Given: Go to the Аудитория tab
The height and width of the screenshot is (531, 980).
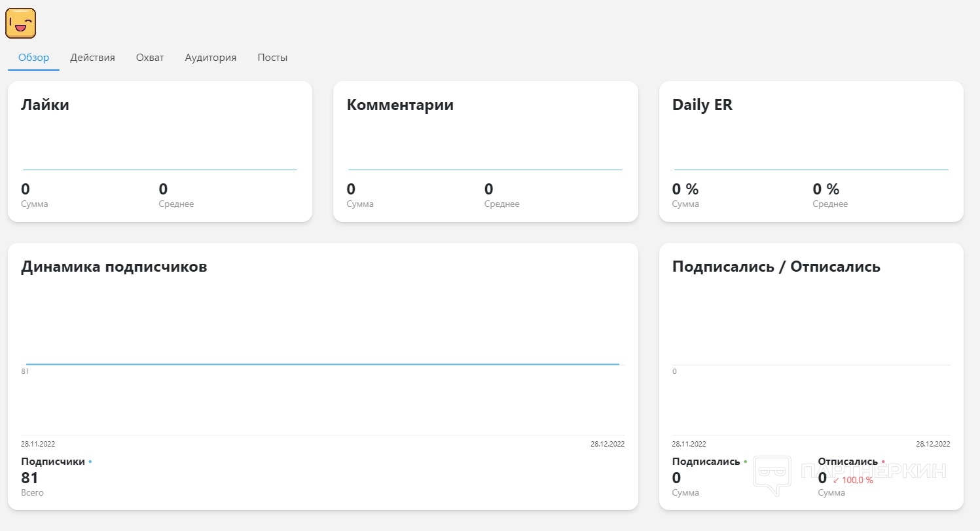Looking at the screenshot, I should [x=210, y=58].
